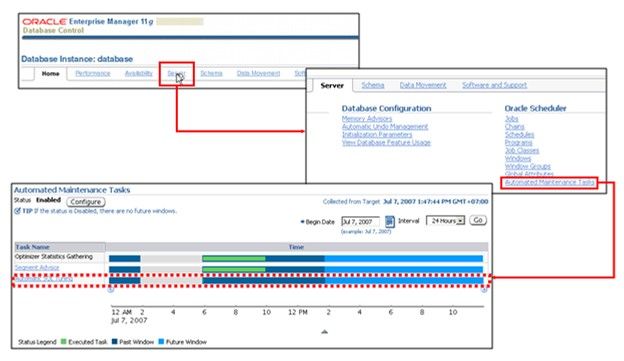The width and height of the screenshot is (624, 361).
Task: Click light blue future window bar in Automatic SQL Tuning row
Action: (x=404, y=280)
